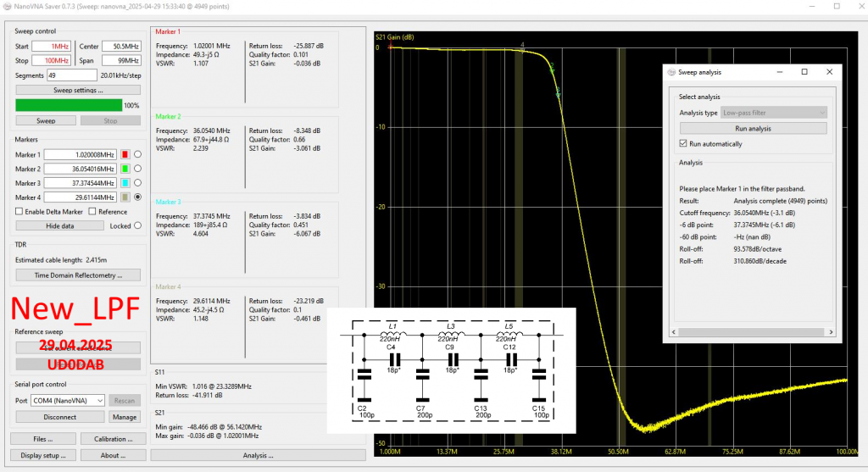Screen dimensions: 868x472
Task: Click left scroll arrow in Sweep analysis
Action: click(x=674, y=332)
